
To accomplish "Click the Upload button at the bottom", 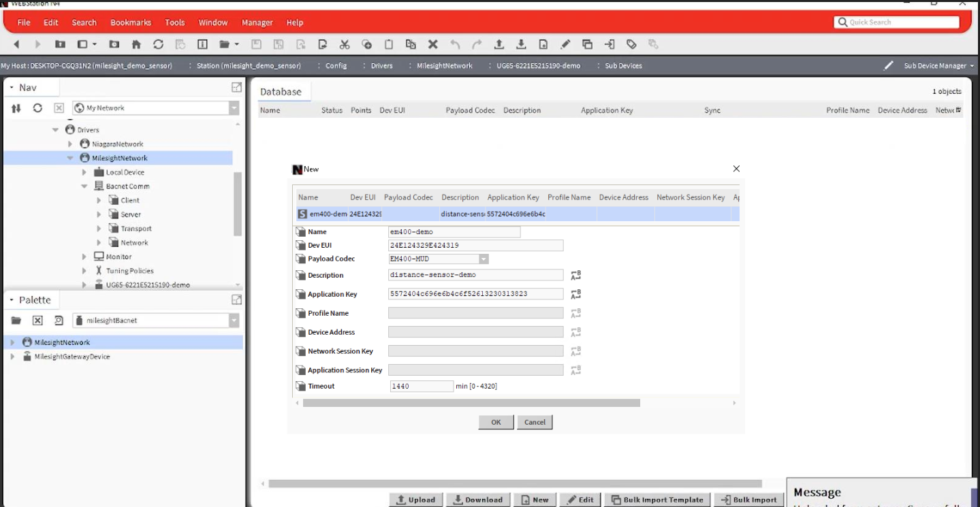I will 416,500.
